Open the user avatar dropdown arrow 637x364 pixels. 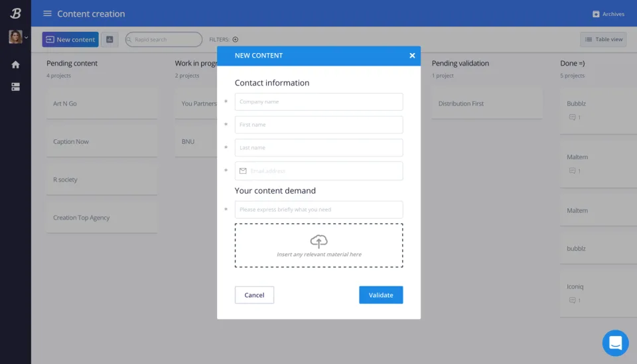click(x=26, y=37)
